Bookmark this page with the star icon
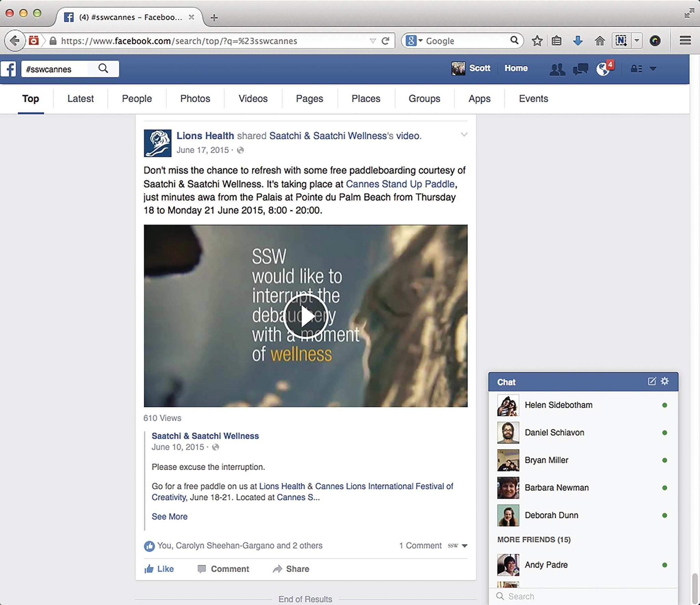 coord(537,41)
